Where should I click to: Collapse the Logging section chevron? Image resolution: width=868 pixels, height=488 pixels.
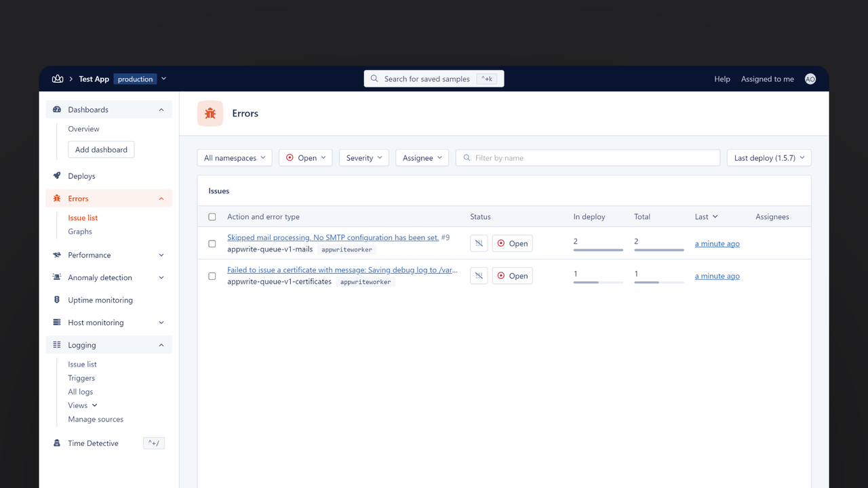[161, 345]
